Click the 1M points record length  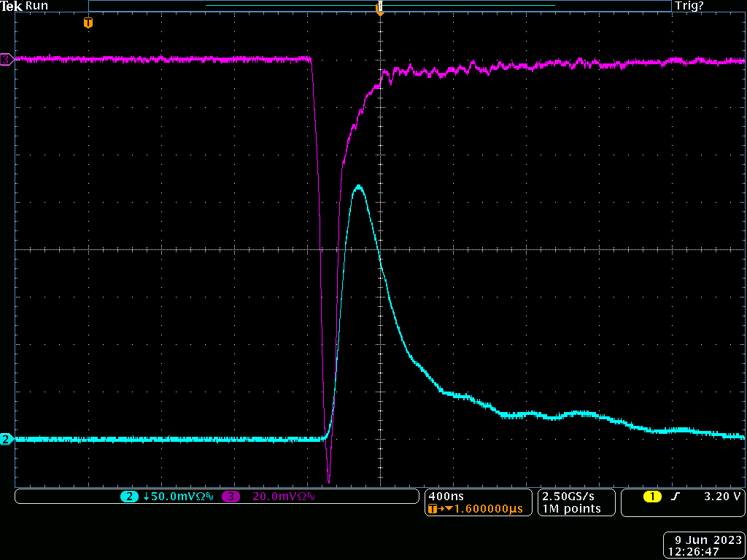[572, 508]
